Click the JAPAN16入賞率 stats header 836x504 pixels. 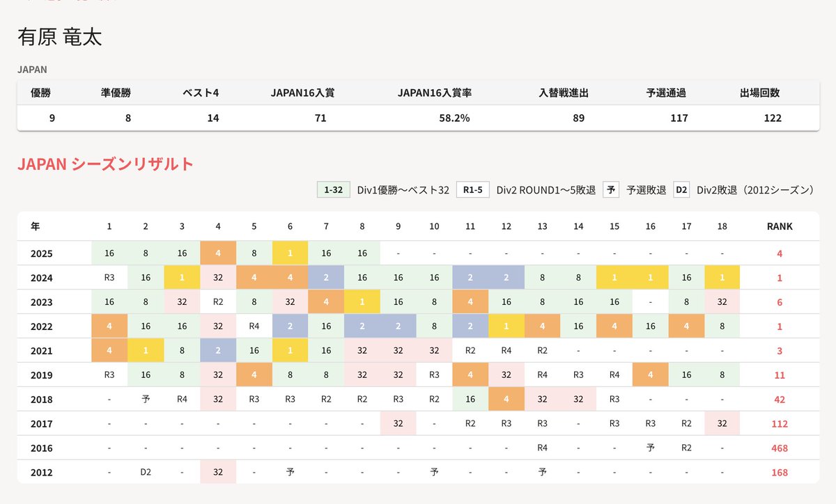435,93
